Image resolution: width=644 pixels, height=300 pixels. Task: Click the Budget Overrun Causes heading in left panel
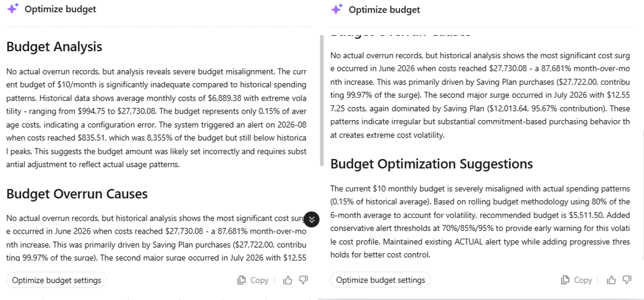77,193
